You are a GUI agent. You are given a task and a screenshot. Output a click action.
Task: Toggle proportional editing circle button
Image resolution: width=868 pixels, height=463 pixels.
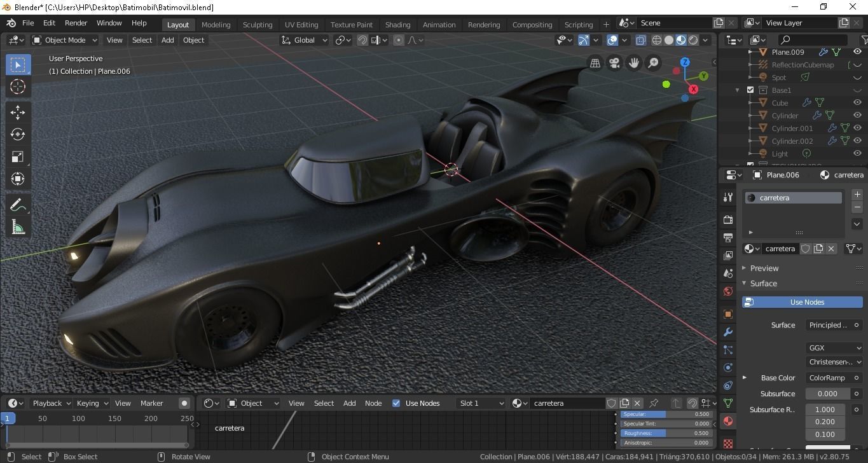point(399,40)
